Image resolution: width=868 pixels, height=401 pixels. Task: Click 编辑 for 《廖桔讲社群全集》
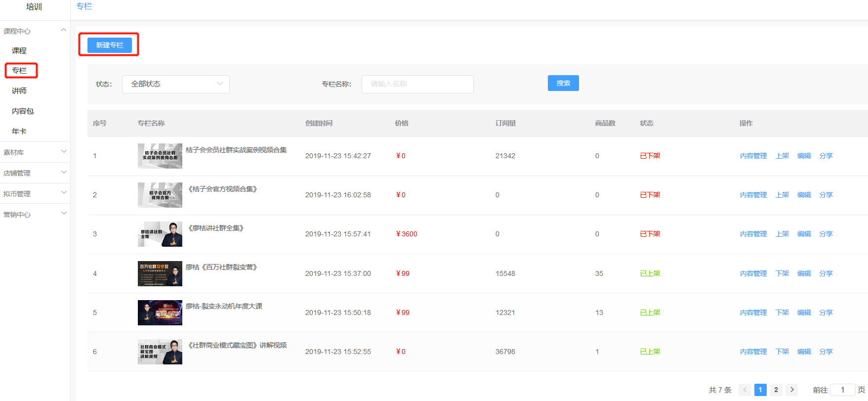click(x=804, y=234)
